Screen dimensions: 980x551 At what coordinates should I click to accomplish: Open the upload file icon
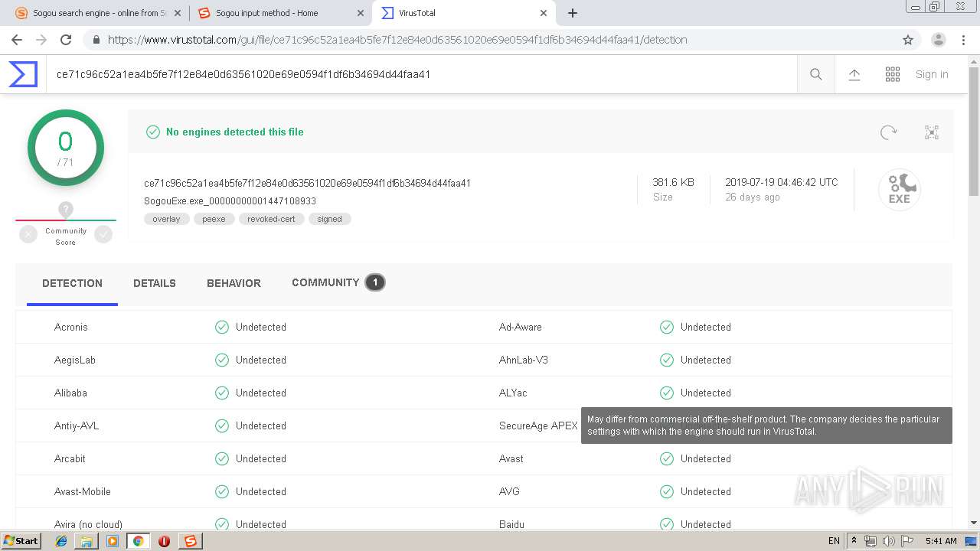pos(854,74)
